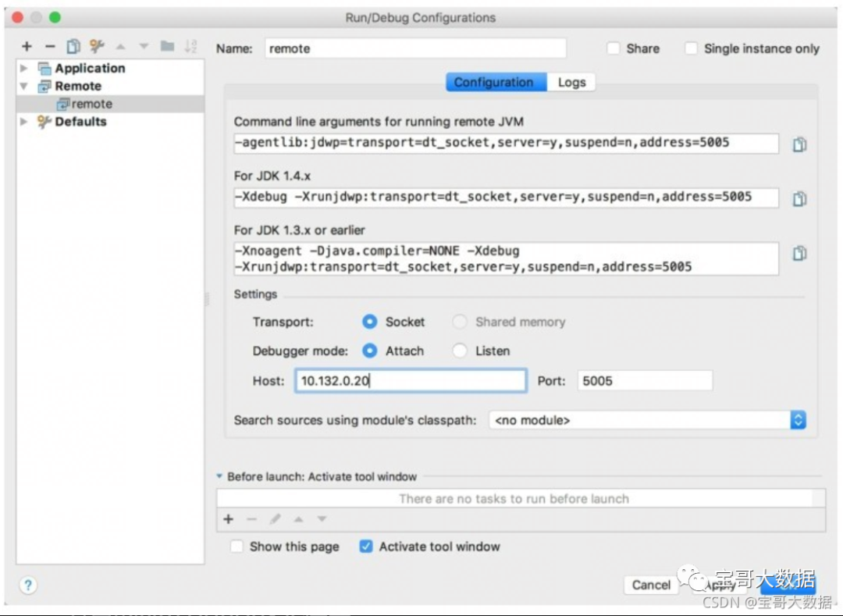This screenshot has height=616, width=843.
Task: Move before-launch task up
Action: tap(298, 519)
